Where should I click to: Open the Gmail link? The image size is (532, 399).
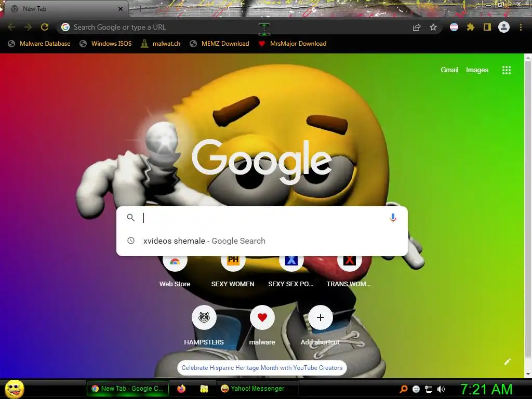click(x=449, y=70)
